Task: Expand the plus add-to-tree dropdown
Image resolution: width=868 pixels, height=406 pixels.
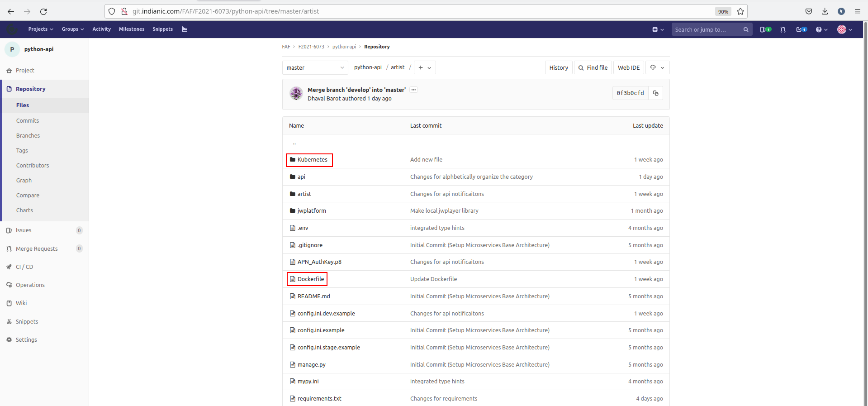Action: (424, 67)
